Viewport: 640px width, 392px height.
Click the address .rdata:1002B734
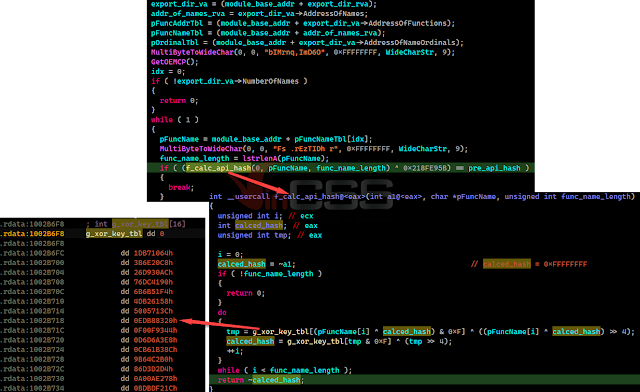coord(32,388)
